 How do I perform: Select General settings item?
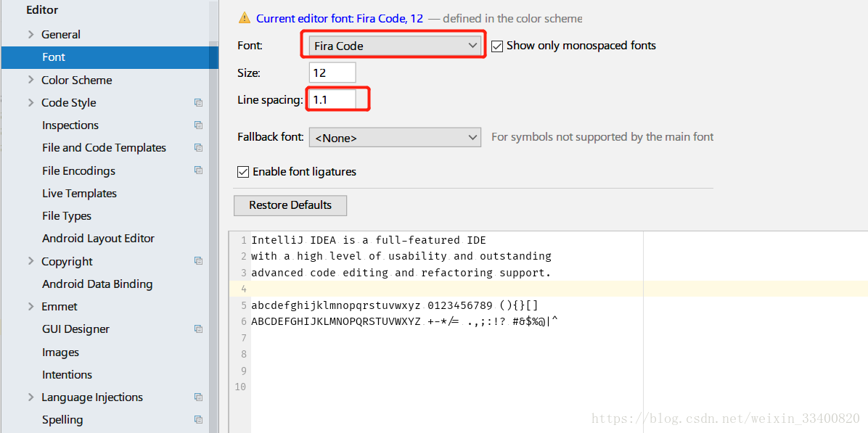tap(61, 34)
